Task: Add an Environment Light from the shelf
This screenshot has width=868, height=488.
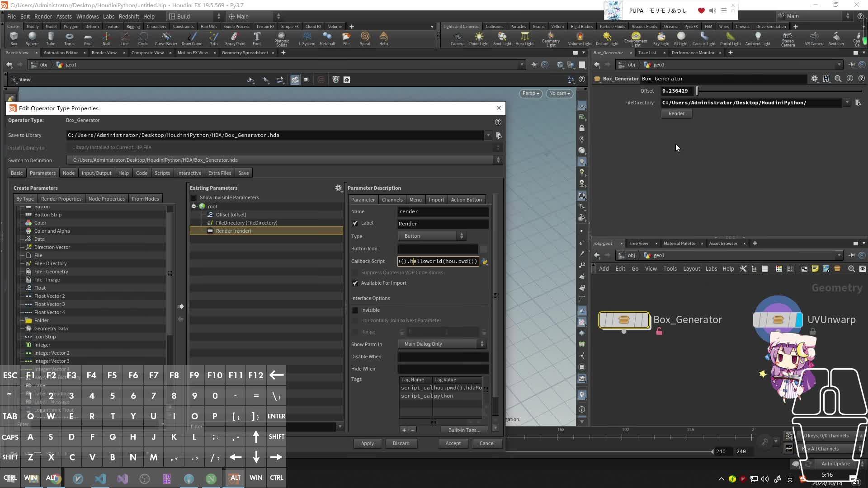Action: click(636, 38)
